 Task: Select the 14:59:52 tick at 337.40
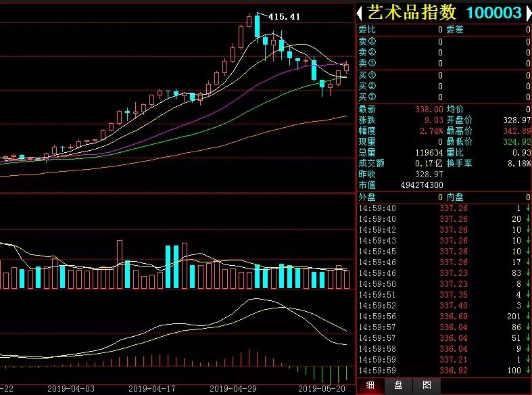(444, 306)
